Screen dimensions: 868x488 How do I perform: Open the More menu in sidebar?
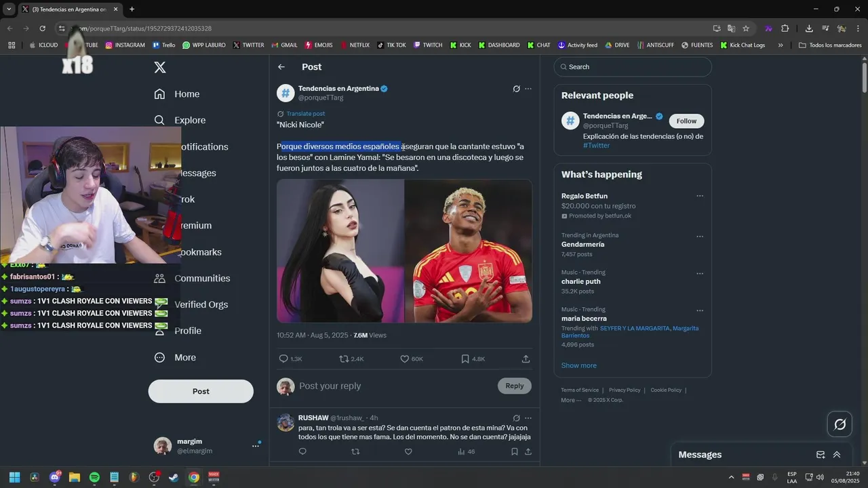coord(175,357)
